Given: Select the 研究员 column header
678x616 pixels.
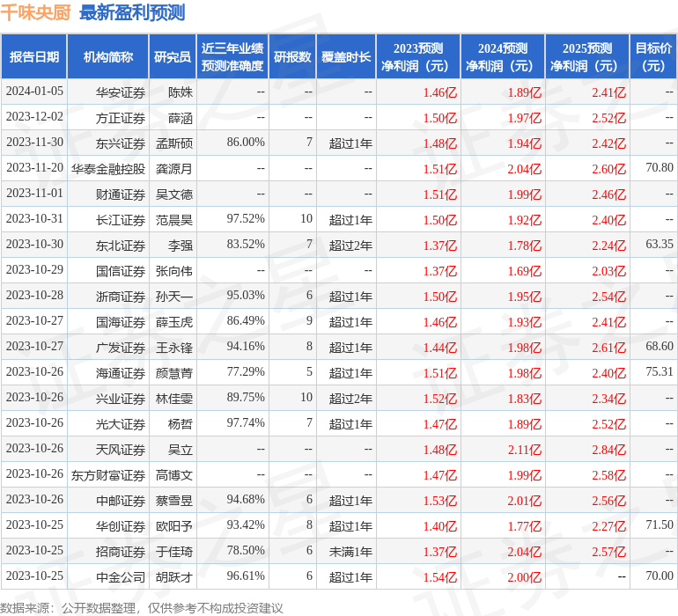Looking at the screenshot, I should click(173, 56).
